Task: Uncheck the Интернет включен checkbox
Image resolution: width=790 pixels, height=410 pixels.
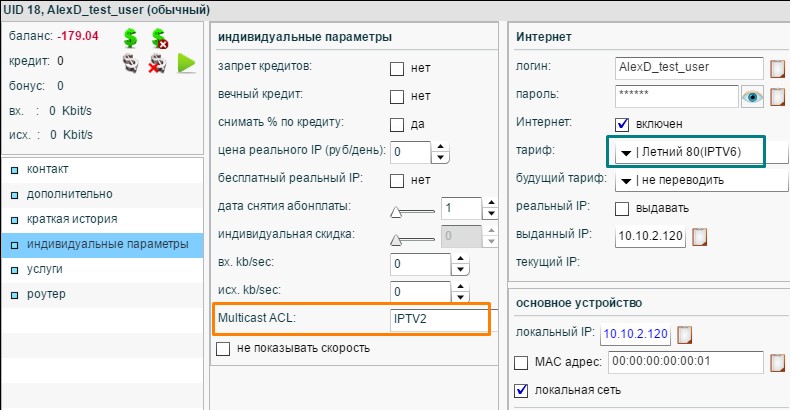Action: (x=622, y=124)
